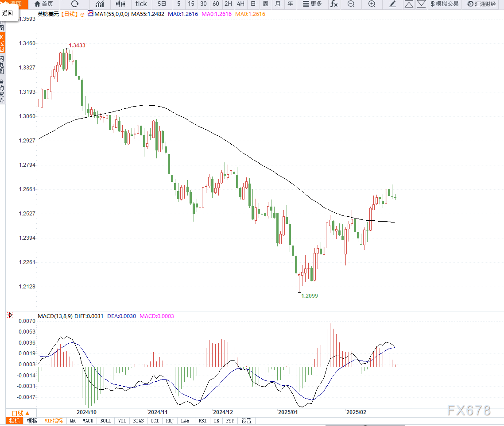Zoom out of the chart
504x426 pixels.
tap(351, 4)
